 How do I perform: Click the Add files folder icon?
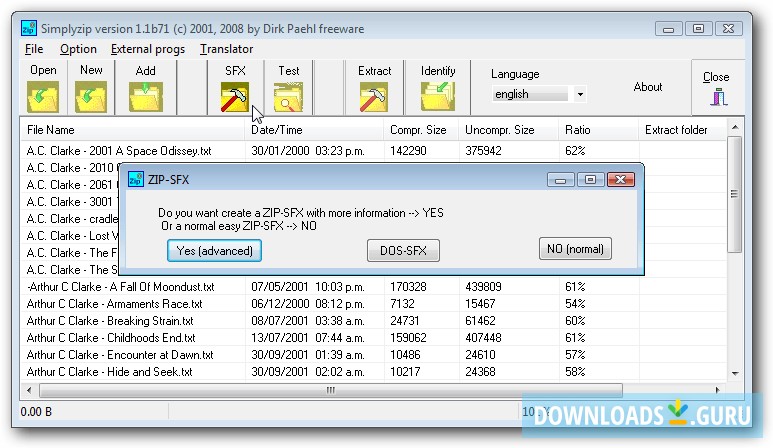[x=145, y=97]
